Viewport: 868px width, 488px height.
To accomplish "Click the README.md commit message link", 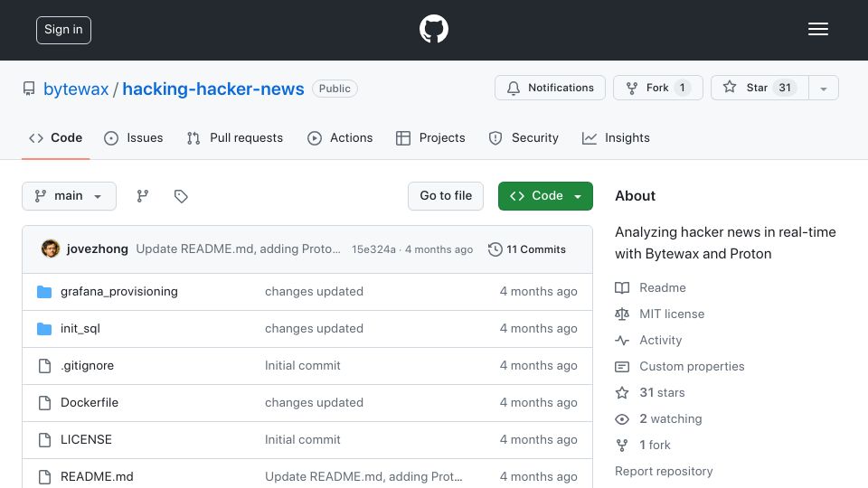I will tap(363, 477).
